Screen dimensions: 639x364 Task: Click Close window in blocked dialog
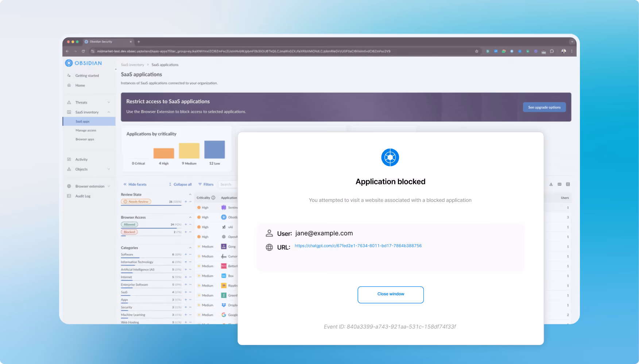click(x=391, y=295)
